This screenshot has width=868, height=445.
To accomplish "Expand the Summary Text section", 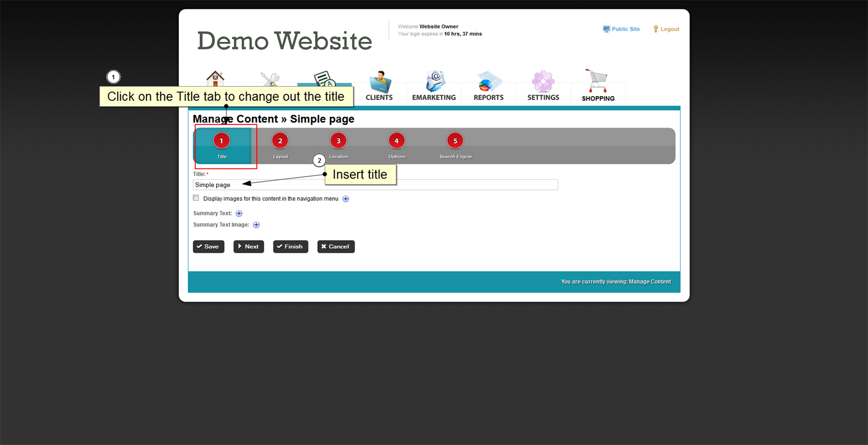I will click(x=239, y=213).
